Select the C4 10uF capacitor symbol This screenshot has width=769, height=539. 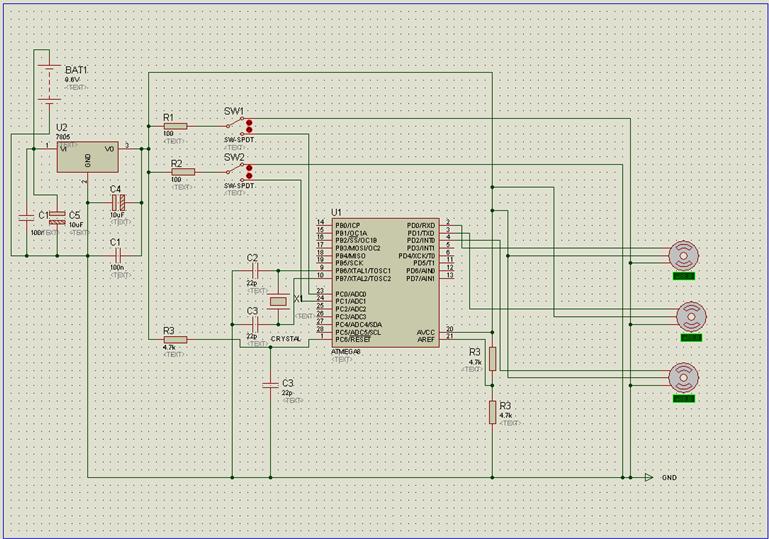(x=118, y=202)
